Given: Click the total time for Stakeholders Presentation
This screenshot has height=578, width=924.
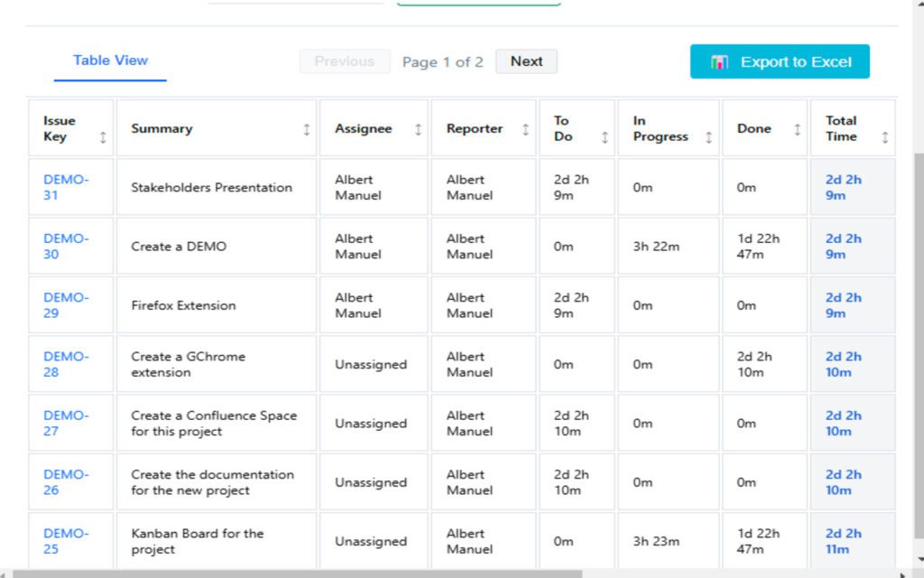Looking at the screenshot, I should [x=844, y=187].
